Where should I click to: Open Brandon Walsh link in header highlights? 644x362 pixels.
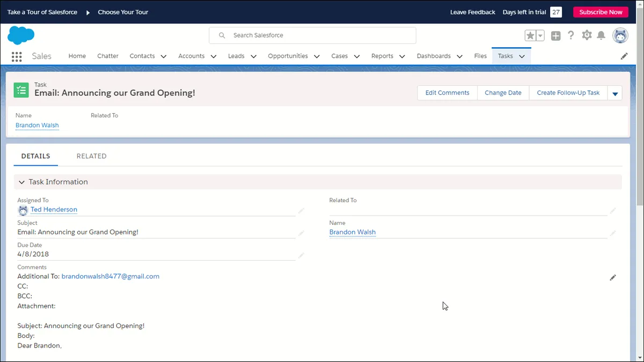click(37, 125)
